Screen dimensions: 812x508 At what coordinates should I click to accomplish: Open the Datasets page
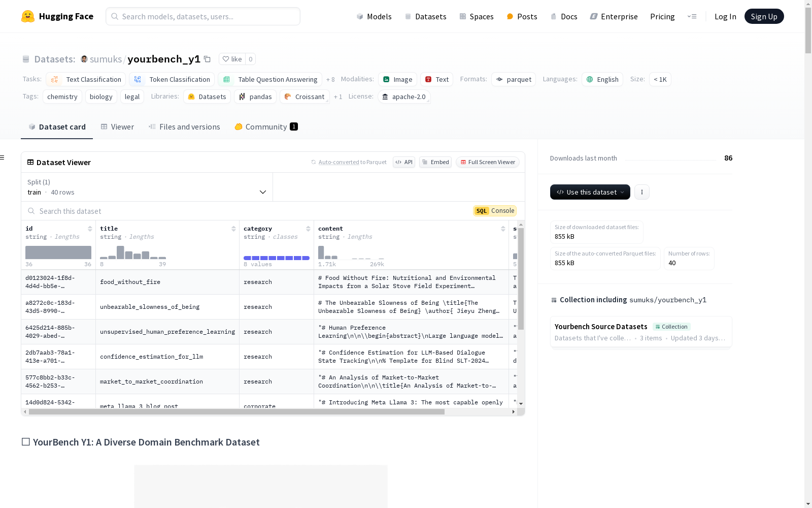(425, 16)
